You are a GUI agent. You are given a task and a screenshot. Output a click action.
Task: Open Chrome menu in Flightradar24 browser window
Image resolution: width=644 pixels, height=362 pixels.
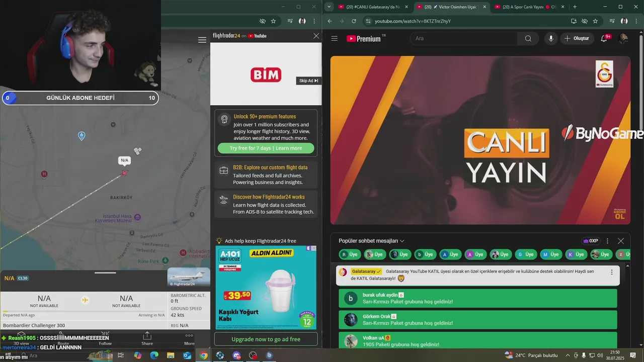(315, 21)
